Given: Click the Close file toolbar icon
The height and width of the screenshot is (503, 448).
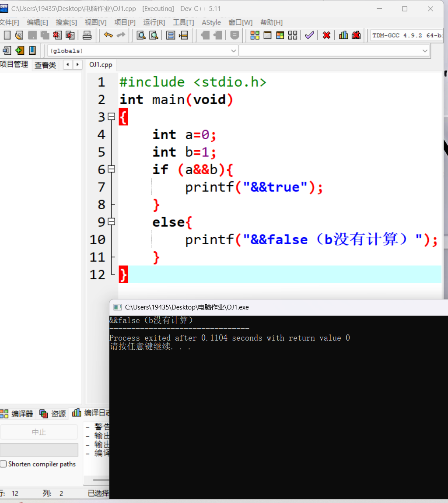Looking at the screenshot, I should pos(57,35).
